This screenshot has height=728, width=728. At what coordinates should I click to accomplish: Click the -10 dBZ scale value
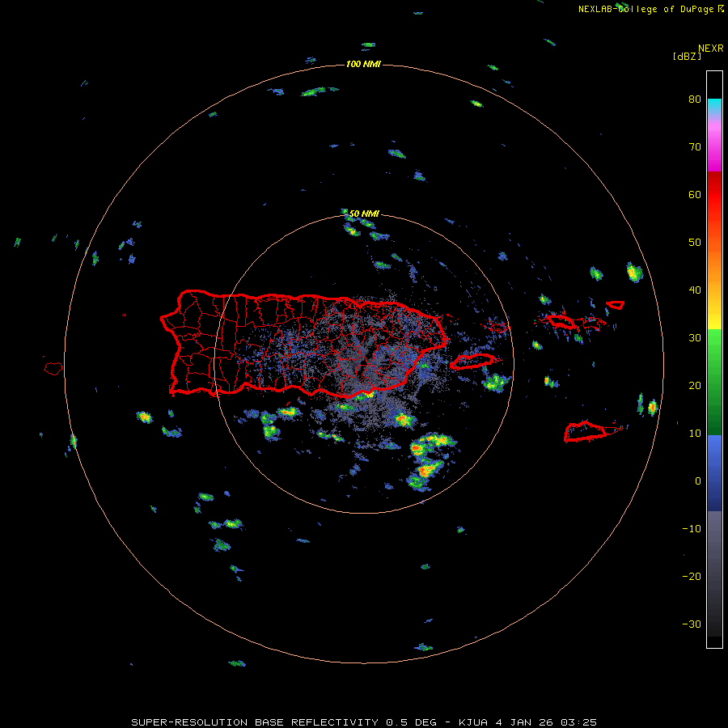(x=692, y=528)
